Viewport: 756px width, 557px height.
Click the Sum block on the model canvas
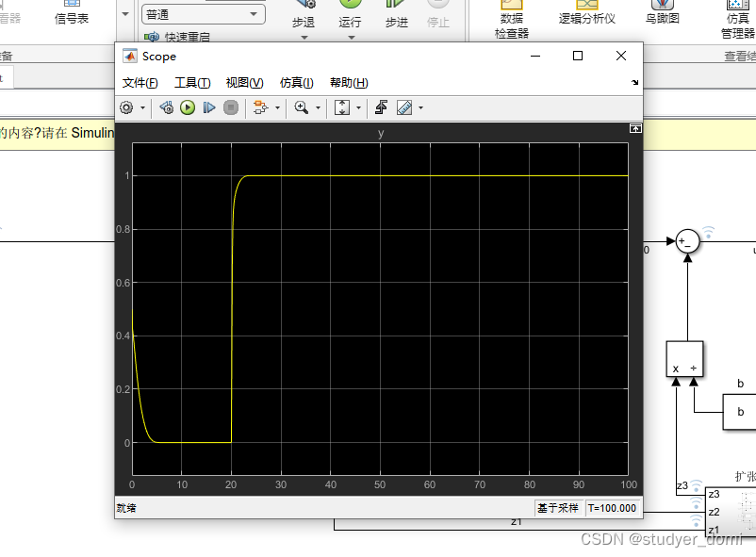tap(687, 242)
